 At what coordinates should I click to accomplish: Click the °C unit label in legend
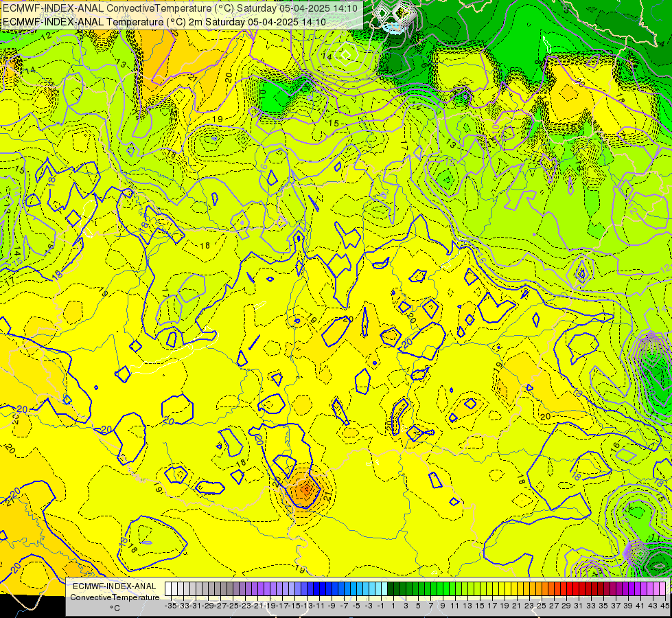point(115,608)
